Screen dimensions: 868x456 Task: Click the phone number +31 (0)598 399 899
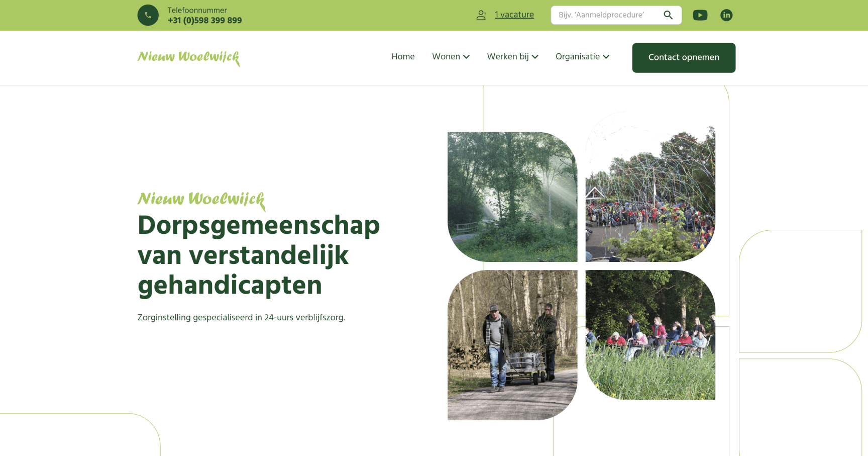tap(204, 21)
